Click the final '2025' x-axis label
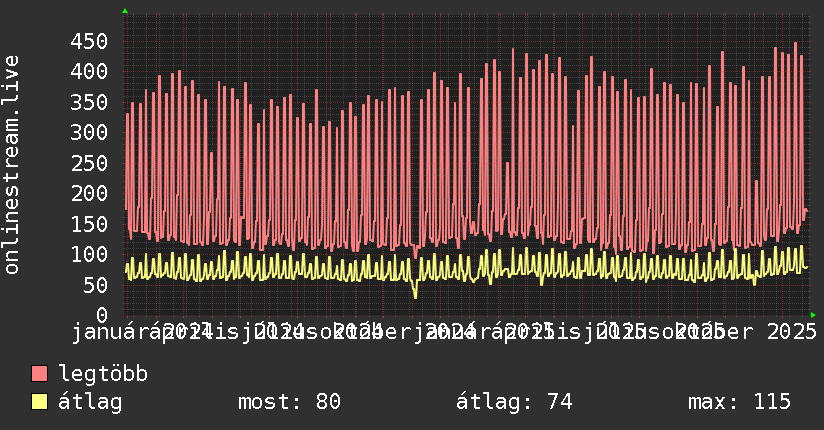The height and width of the screenshot is (430, 824). click(792, 332)
